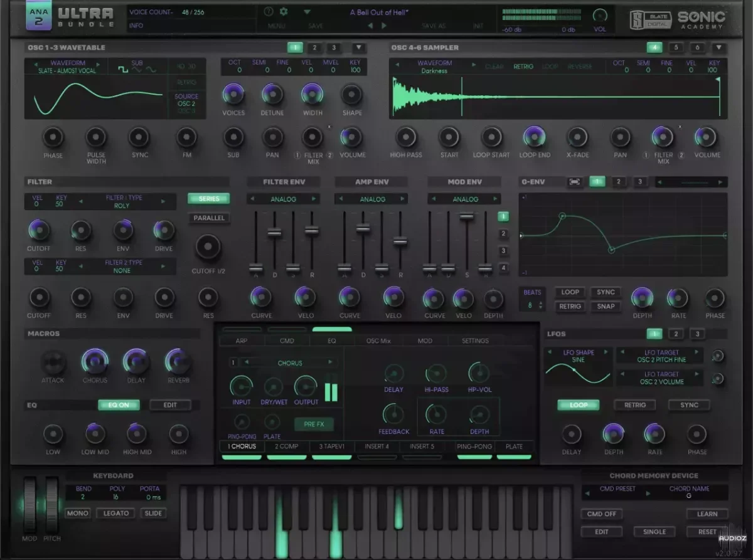Adjust the REVERB macro knob
Image resolution: width=753 pixels, height=560 pixels.
(x=178, y=362)
